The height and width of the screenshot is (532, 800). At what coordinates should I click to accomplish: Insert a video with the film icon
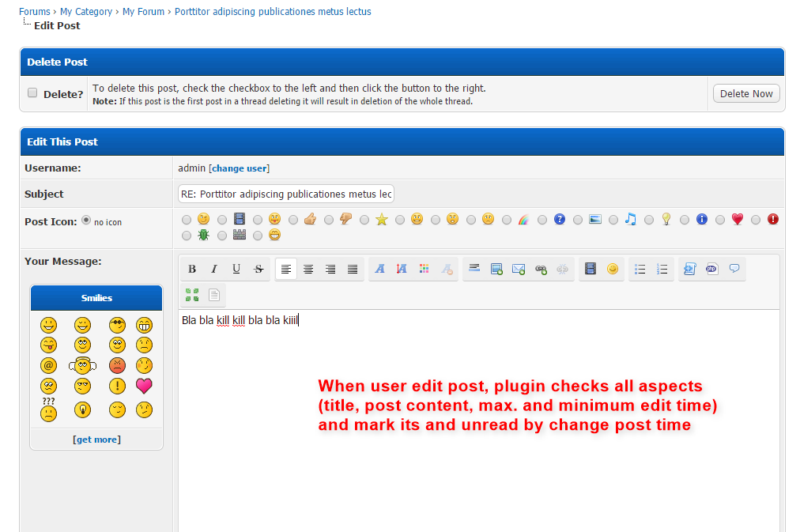(x=590, y=270)
